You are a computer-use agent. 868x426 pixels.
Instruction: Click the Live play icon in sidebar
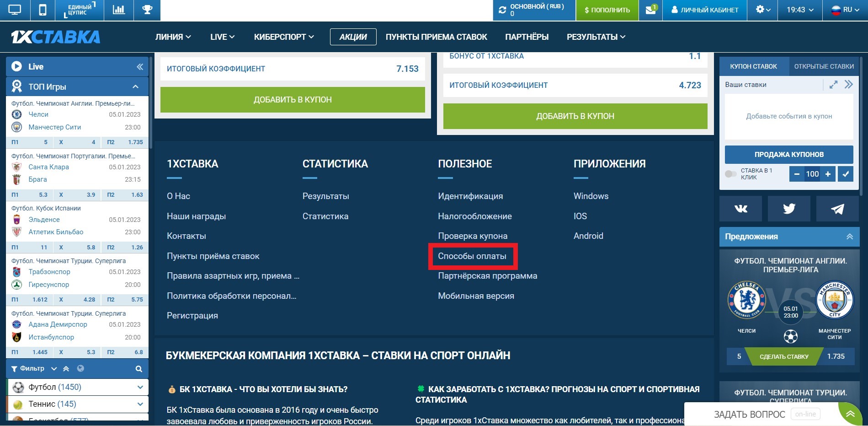16,66
